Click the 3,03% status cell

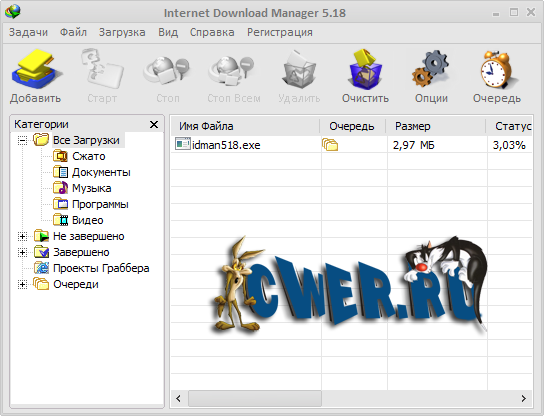(509, 145)
